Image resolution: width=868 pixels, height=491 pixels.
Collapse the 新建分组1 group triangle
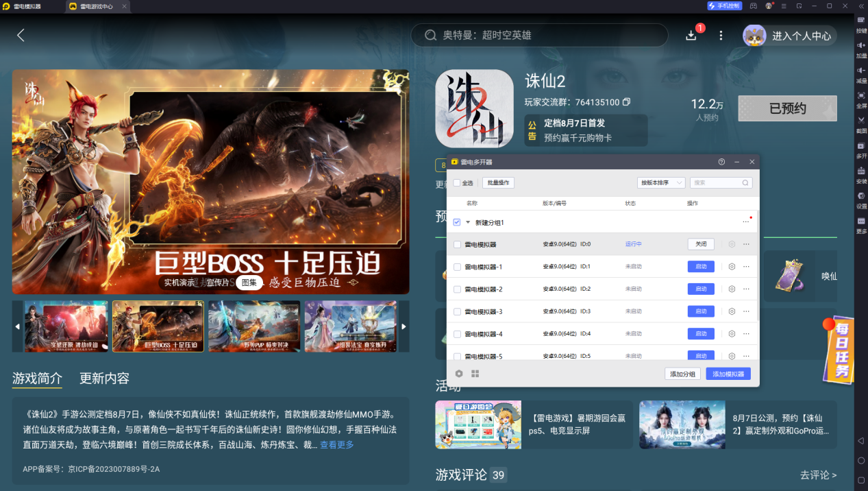pyautogui.click(x=468, y=222)
